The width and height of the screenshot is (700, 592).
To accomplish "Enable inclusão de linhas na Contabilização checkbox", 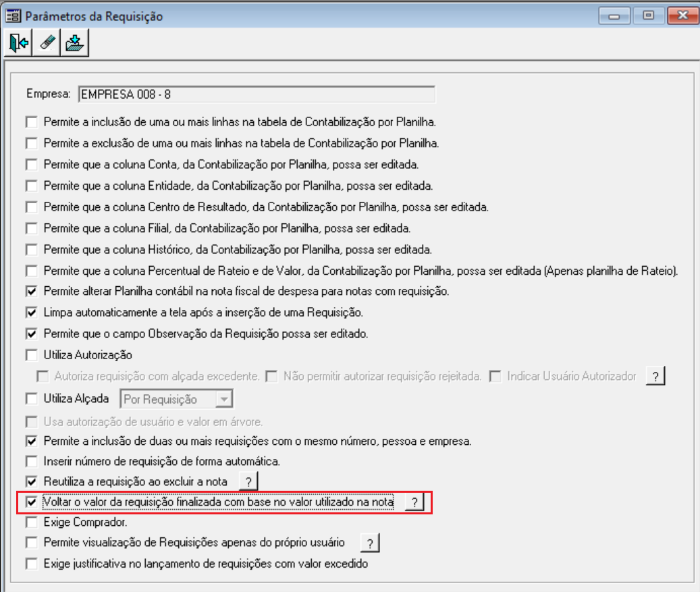I will pyautogui.click(x=32, y=122).
